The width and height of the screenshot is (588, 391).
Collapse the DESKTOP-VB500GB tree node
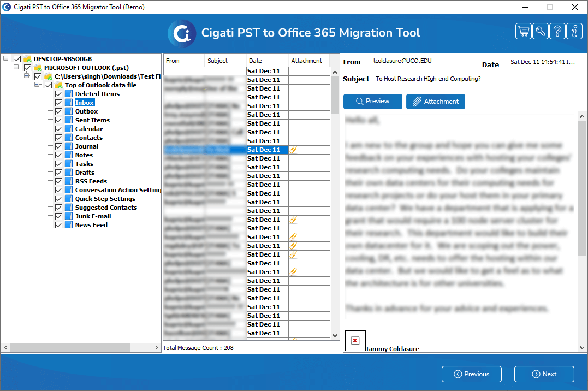[x=5, y=58]
